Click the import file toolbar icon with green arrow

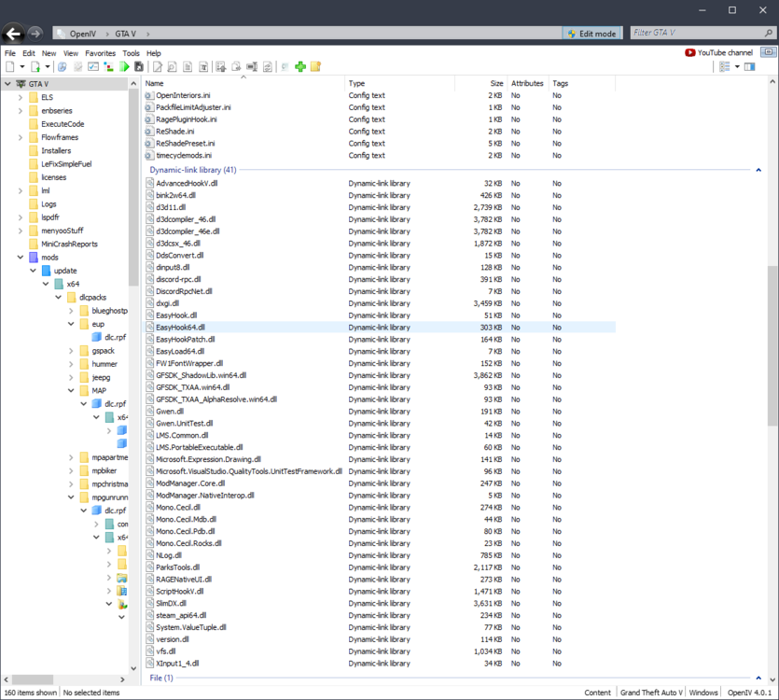[35, 66]
